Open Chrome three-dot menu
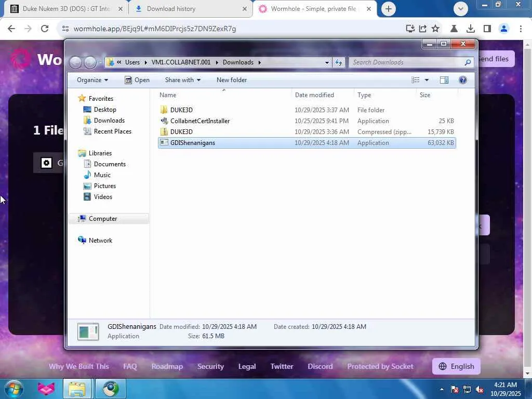The image size is (532, 399). pyautogui.click(x=521, y=29)
